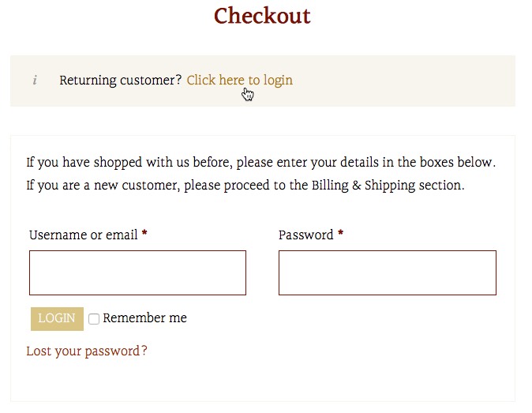Submit the form with the LOGIN button

tap(57, 319)
